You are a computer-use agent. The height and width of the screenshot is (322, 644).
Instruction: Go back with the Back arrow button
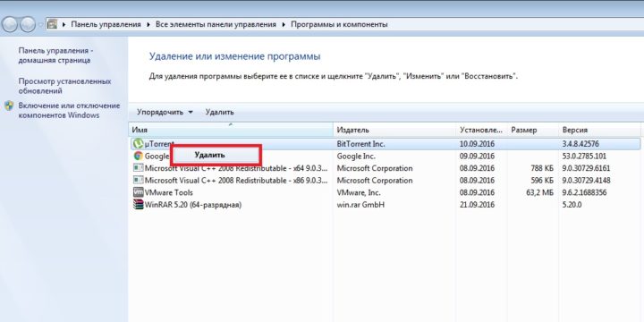point(10,25)
